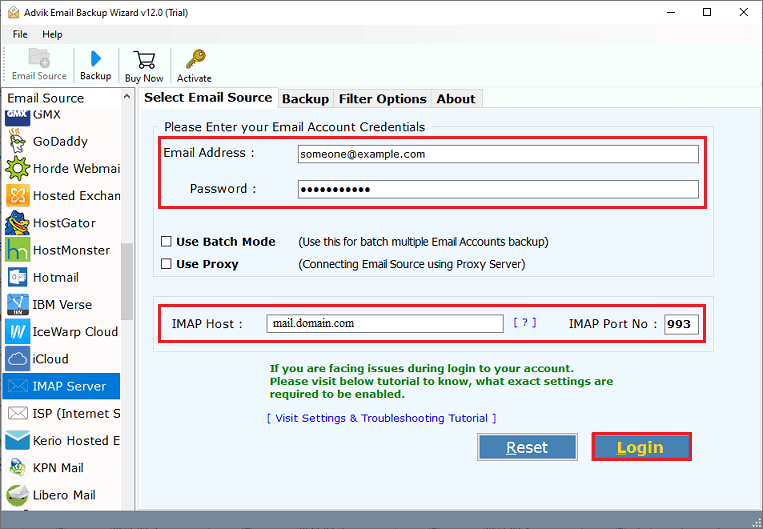Switch to Filter Options tab
The height and width of the screenshot is (529, 763).
382,99
